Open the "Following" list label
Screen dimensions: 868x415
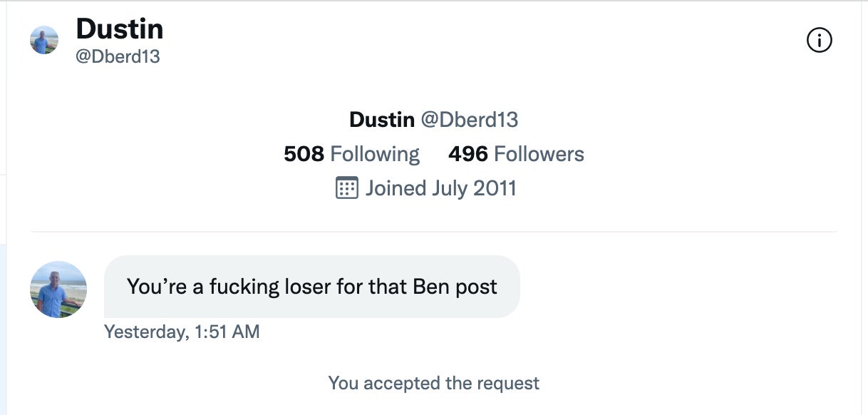(x=375, y=154)
